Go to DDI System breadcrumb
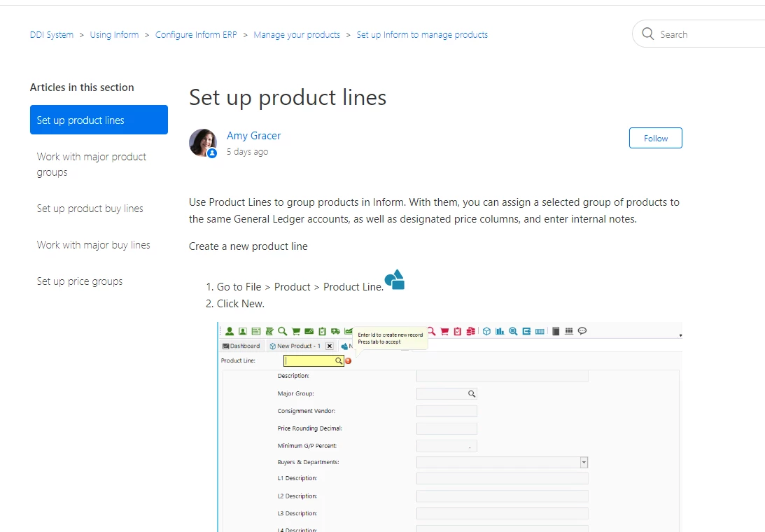Image resolution: width=765 pixels, height=532 pixels. coord(52,35)
